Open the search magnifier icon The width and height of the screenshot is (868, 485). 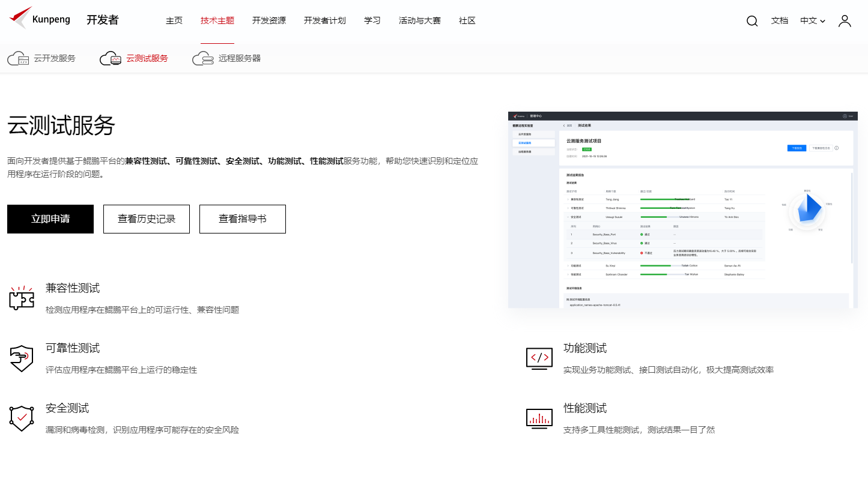(x=752, y=21)
